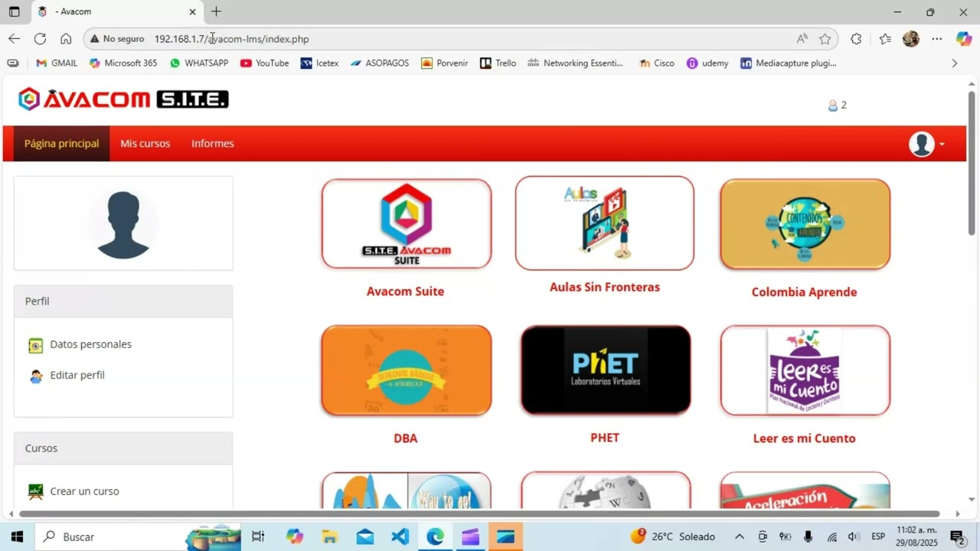Open the orange DBA tile image
This screenshot has width=980, height=551.
point(407,370)
